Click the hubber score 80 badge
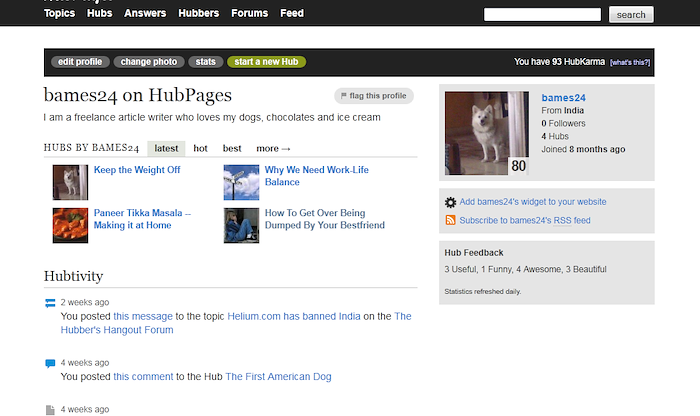700x416 pixels. [518, 166]
